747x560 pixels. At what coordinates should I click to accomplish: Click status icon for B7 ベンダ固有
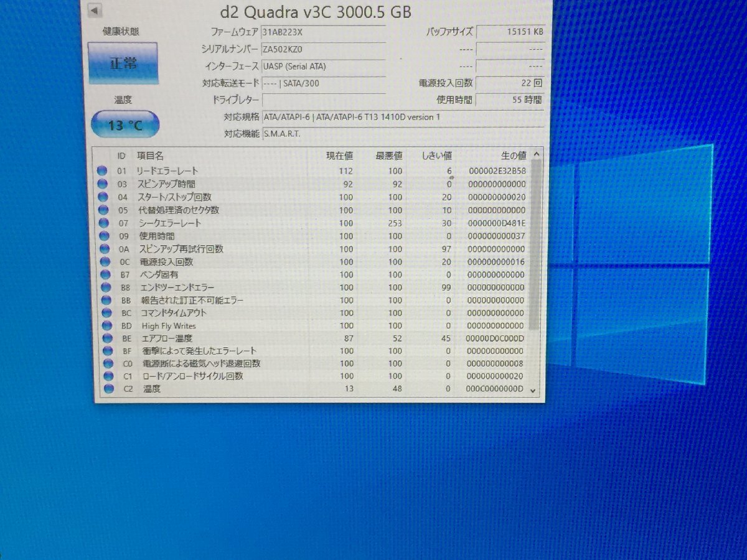coord(104,274)
